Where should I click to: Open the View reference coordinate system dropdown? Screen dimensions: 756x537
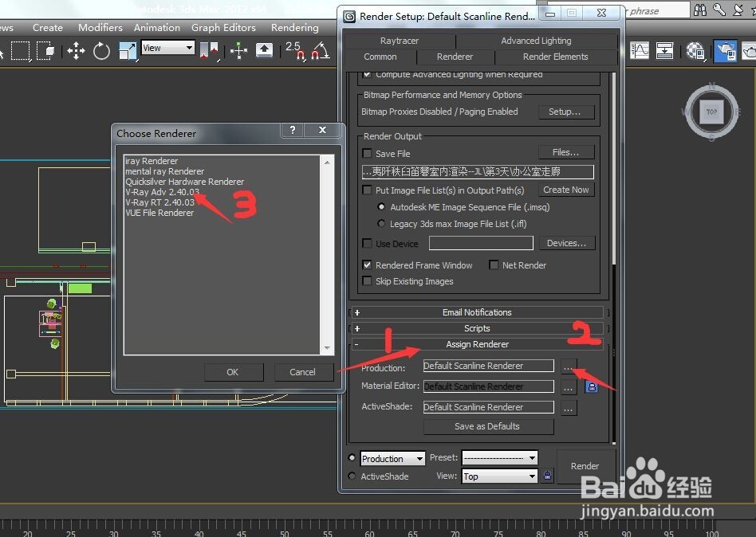pyautogui.click(x=167, y=48)
